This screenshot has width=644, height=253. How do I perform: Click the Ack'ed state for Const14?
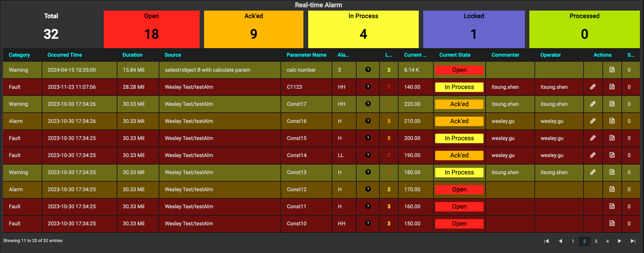459,155
